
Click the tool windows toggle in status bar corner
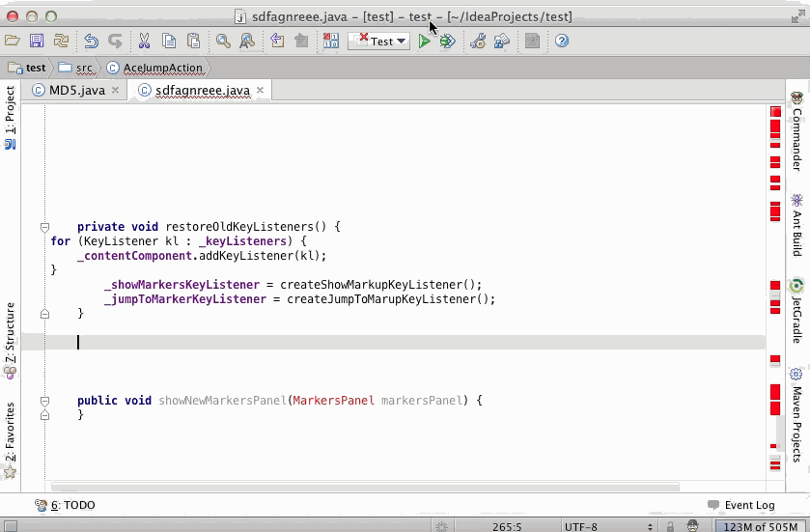click(x=11, y=526)
